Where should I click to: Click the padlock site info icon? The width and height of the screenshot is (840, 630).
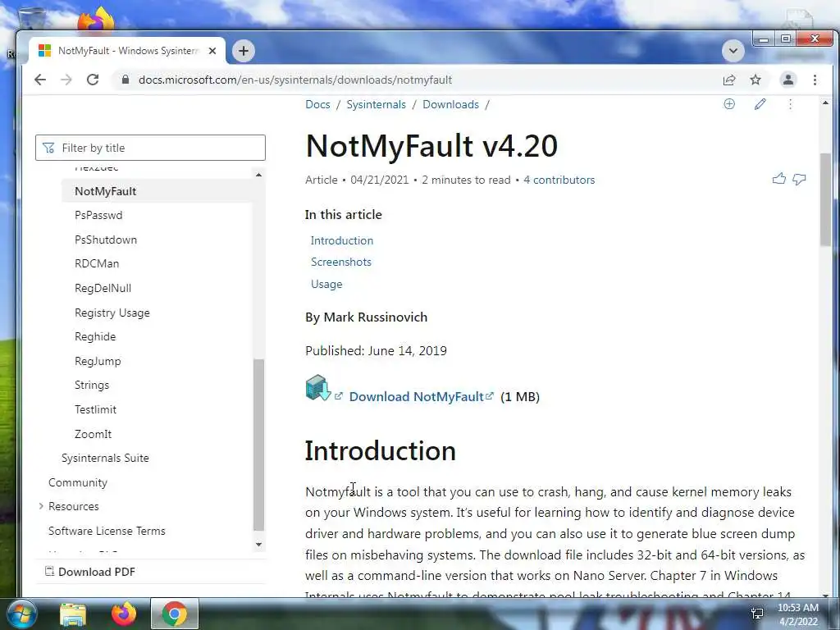tap(126, 80)
